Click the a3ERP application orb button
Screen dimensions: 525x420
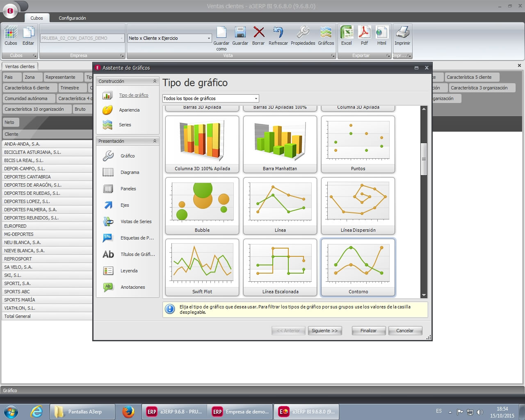[10, 11]
